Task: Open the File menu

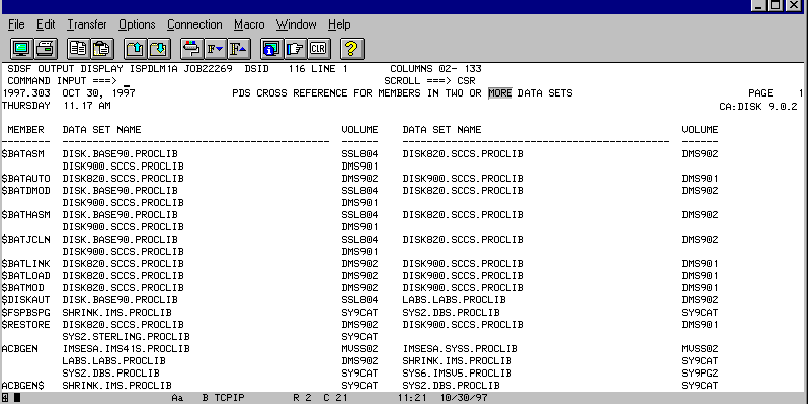Action: (16, 23)
